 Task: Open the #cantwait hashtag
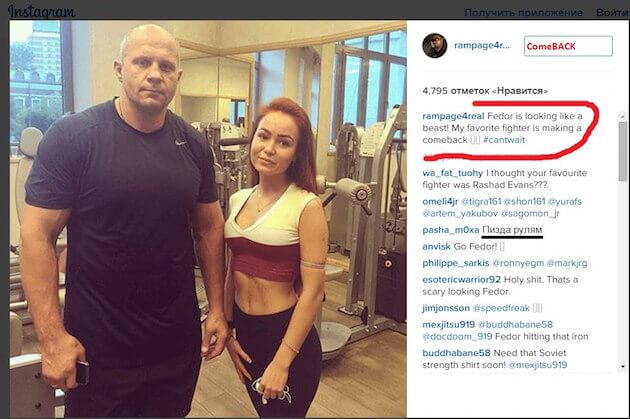[504, 140]
